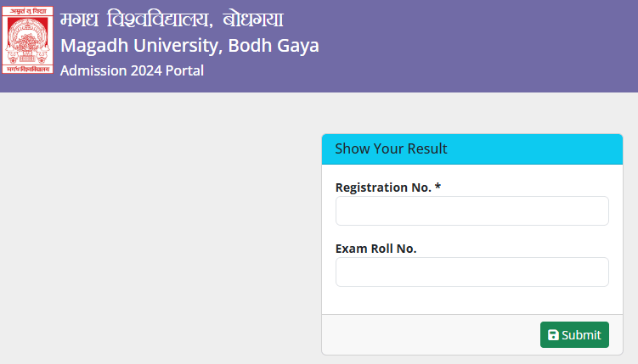Click the empty panel footer left of Submit
638x364 pixels.
pos(431,335)
